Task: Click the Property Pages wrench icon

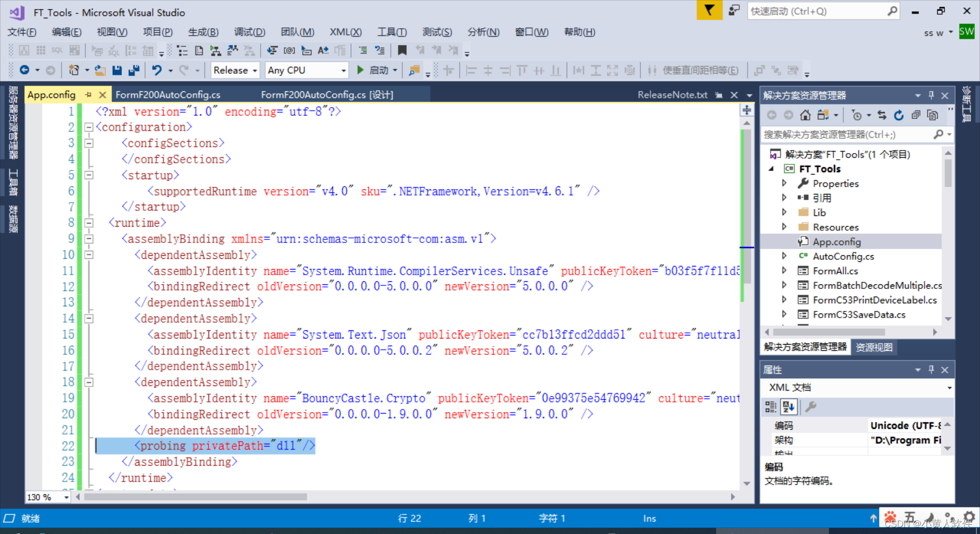Action: click(x=811, y=407)
